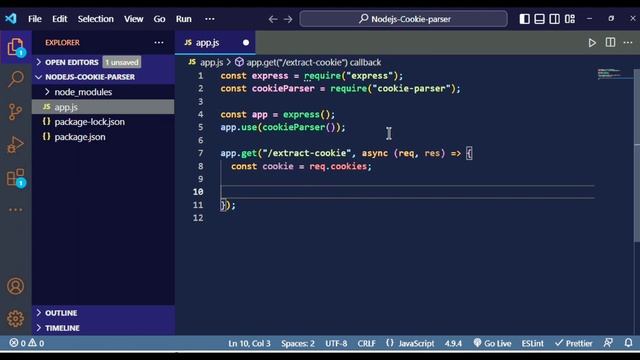This screenshot has height=360, width=640.
Task: Change indentation via Spaces: 2
Action: 298,343
